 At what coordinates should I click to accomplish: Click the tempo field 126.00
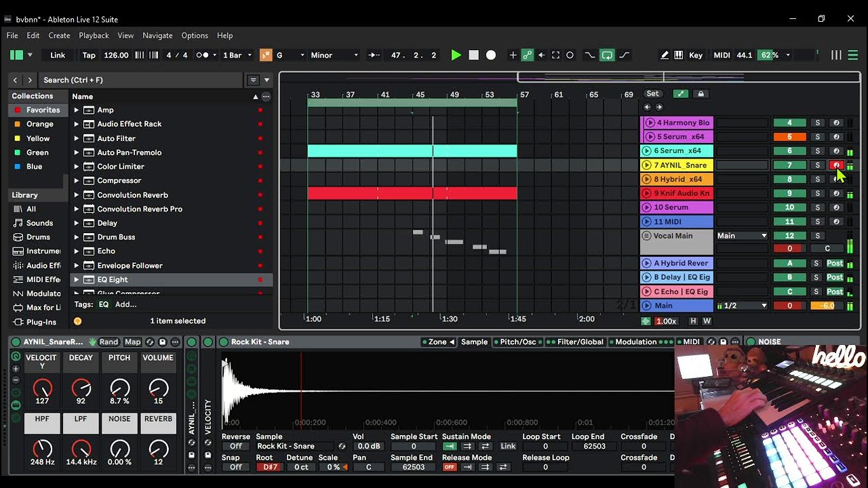pos(116,55)
